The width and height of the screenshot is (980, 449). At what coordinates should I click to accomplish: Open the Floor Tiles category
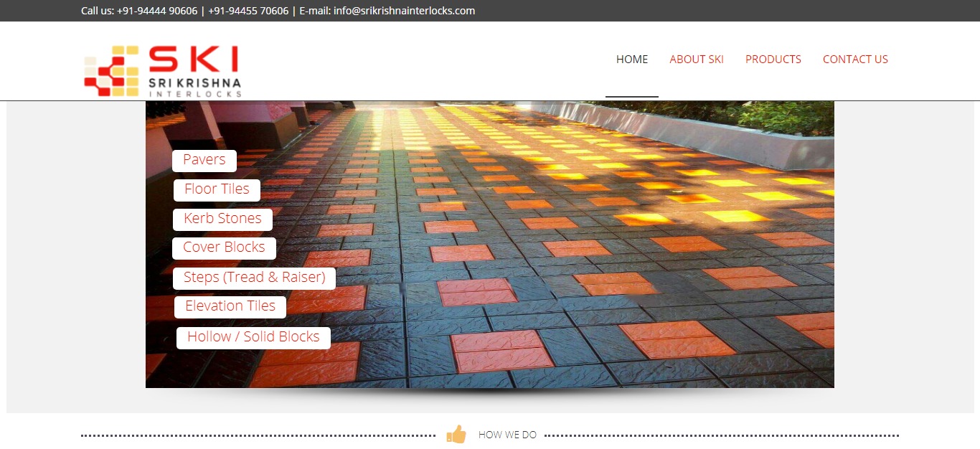[x=217, y=190]
